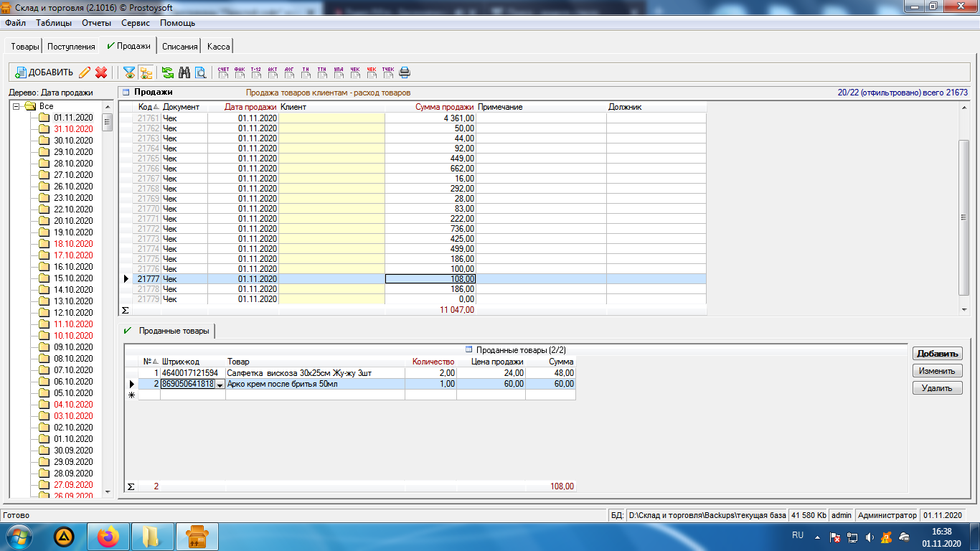Open search with the binoculars icon

[184, 72]
